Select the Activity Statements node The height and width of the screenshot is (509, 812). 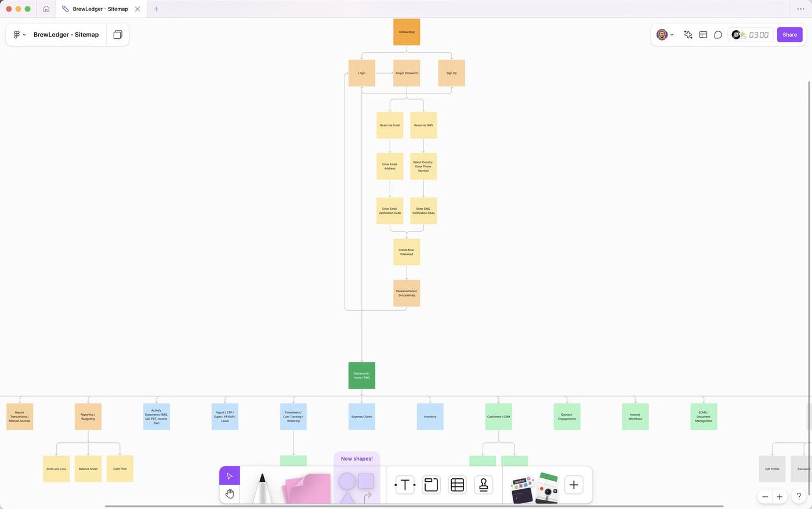pos(157,417)
